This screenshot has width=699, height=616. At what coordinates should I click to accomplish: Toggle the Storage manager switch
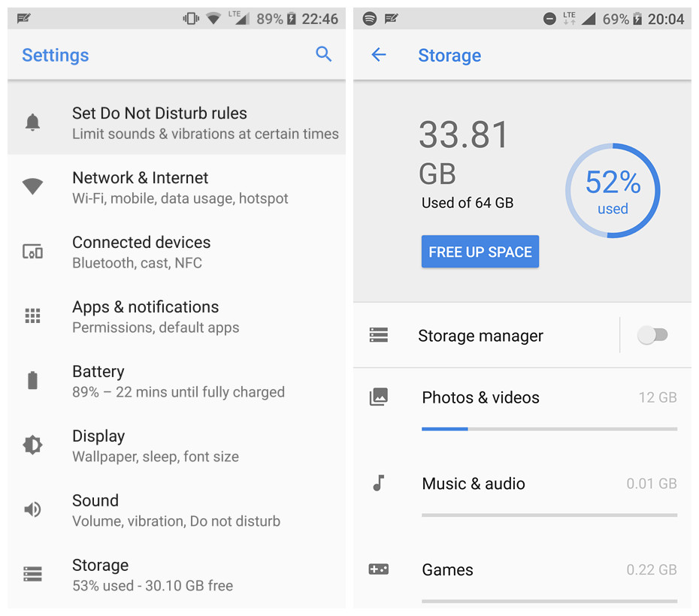pyautogui.click(x=652, y=335)
